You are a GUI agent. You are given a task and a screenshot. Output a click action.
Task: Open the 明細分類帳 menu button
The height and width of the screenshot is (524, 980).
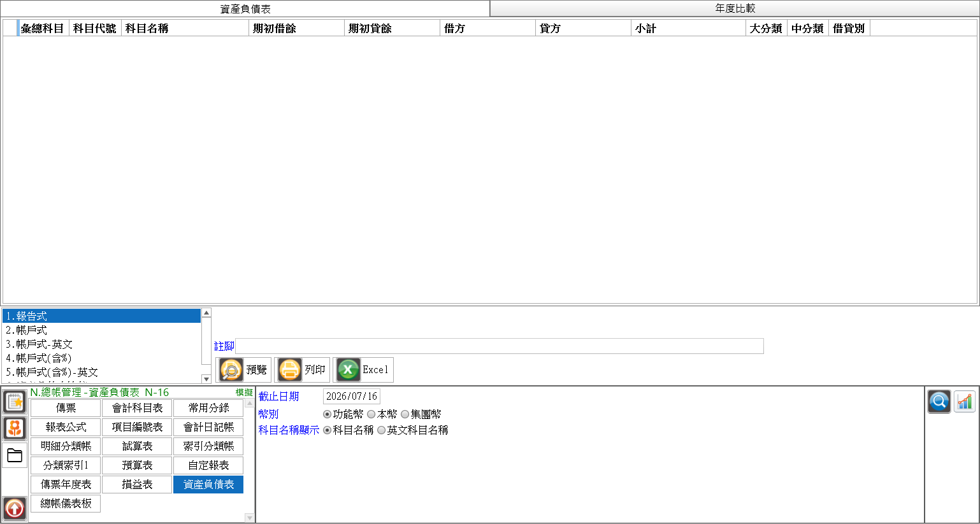pos(66,446)
